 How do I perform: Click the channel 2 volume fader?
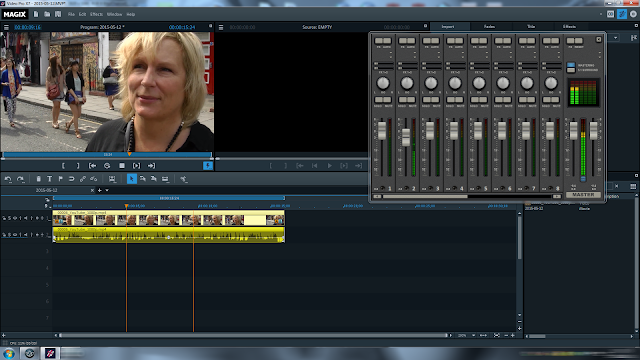click(406, 137)
